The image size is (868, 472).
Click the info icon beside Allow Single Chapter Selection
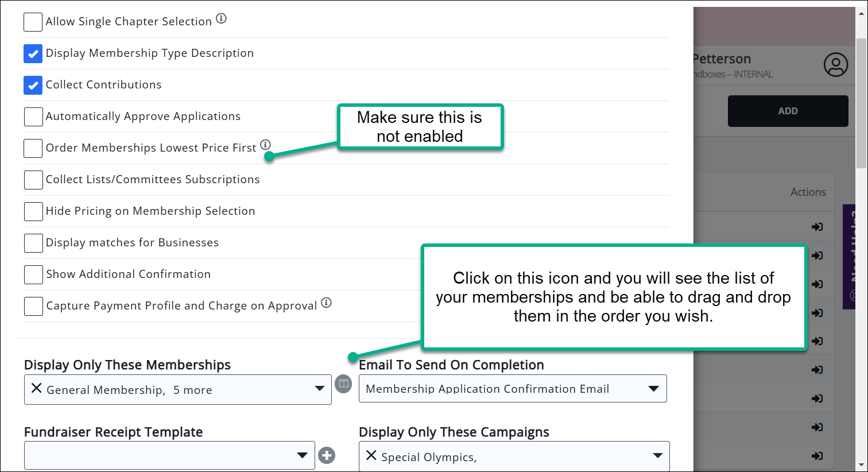click(221, 19)
